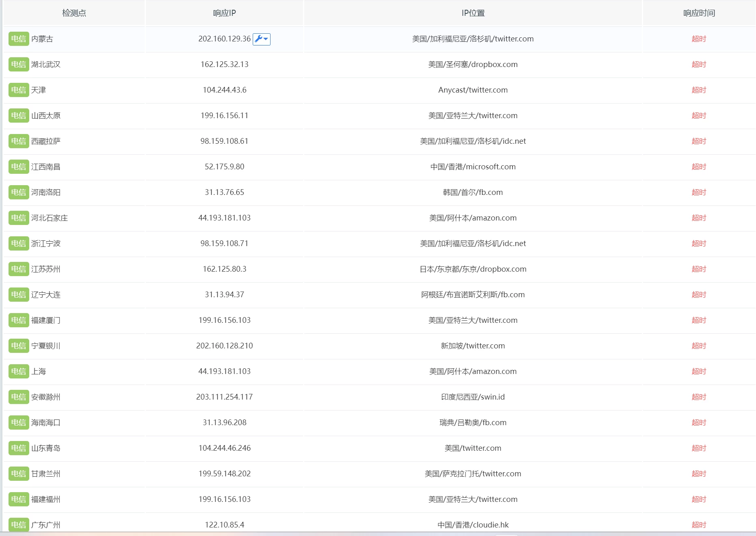Click 超时 status in 上海 row
Image resolution: width=756 pixels, height=536 pixels.
click(699, 372)
